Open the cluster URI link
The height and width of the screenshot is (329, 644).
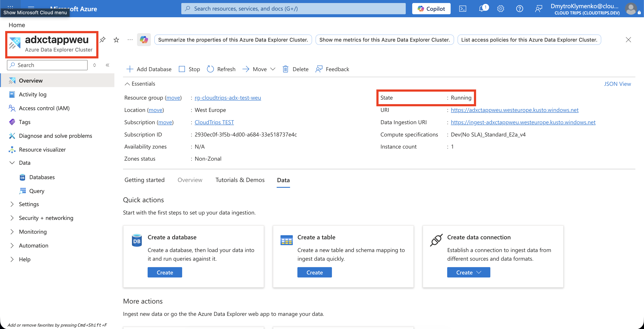click(515, 110)
